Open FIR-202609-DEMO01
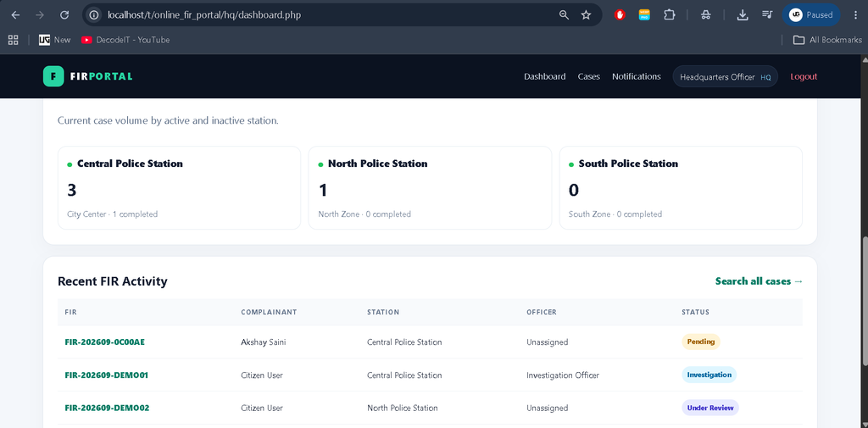Image resolution: width=868 pixels, height=428 pixels. coord(106,375)
